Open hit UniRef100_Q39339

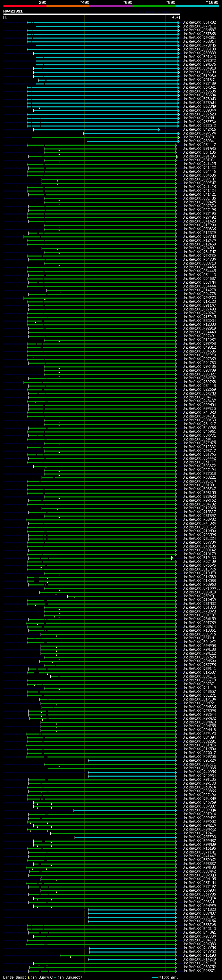click(x=199, y=53)
